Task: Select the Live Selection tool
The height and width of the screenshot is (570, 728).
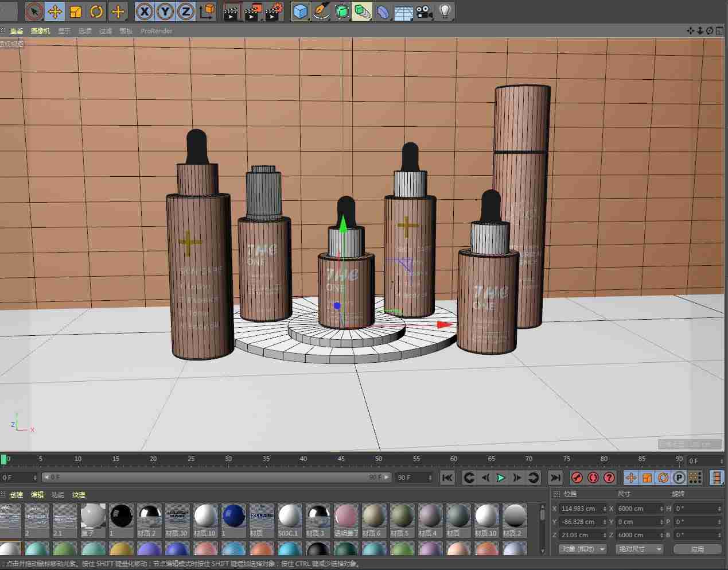Action: (x=35, y=11)
